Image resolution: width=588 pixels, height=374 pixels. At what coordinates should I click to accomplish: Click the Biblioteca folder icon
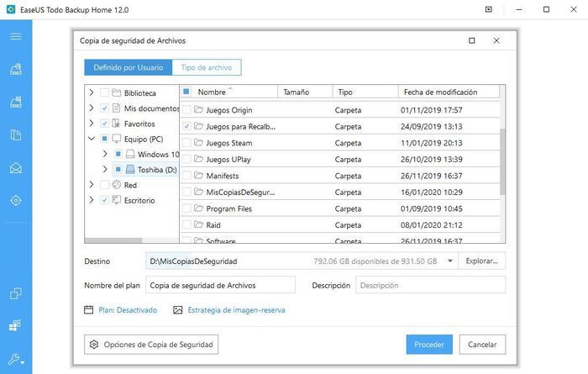tap(117, 92)
